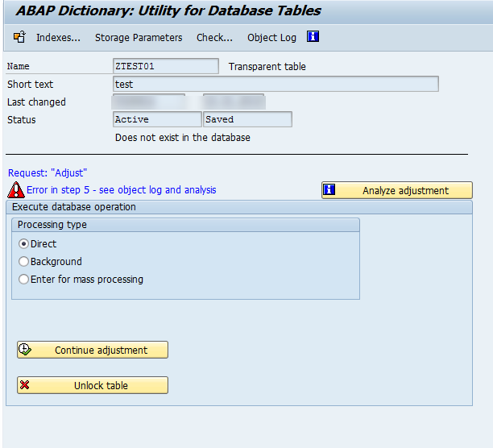Click the Analyze adjustment button
The image size is (493, 448).
click(397, 190)
